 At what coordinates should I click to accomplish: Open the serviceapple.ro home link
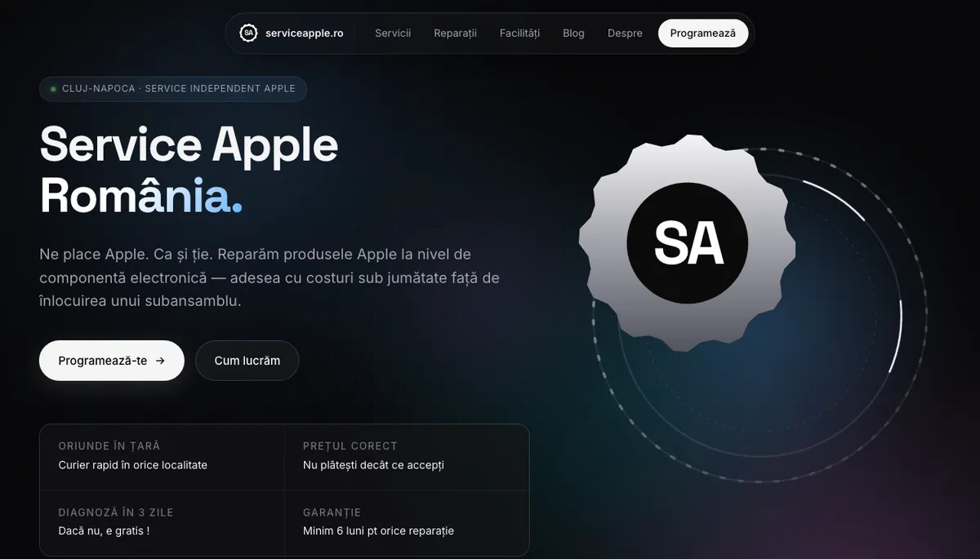point(292,33)
